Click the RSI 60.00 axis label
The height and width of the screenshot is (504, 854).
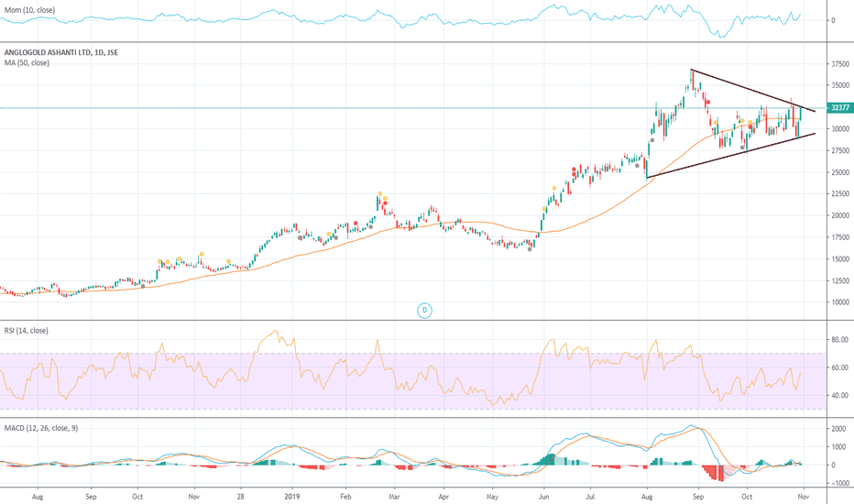click(840, 367)
